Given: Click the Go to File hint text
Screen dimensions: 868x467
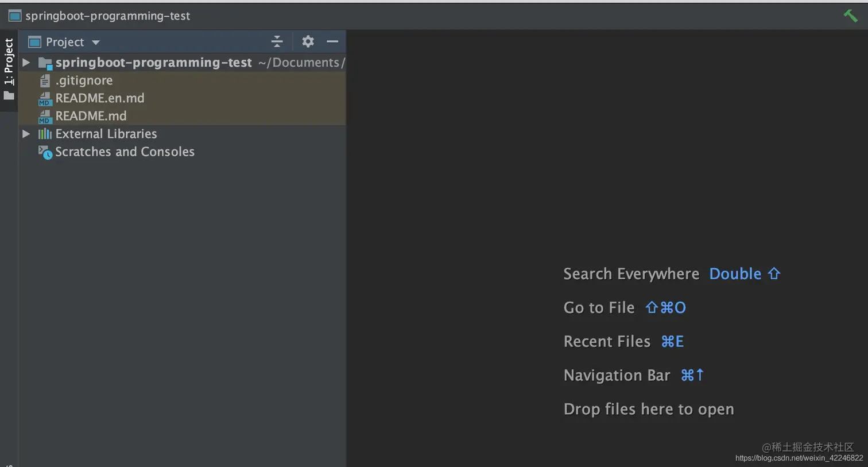Looking at the screenshot, I should point(599,307).
